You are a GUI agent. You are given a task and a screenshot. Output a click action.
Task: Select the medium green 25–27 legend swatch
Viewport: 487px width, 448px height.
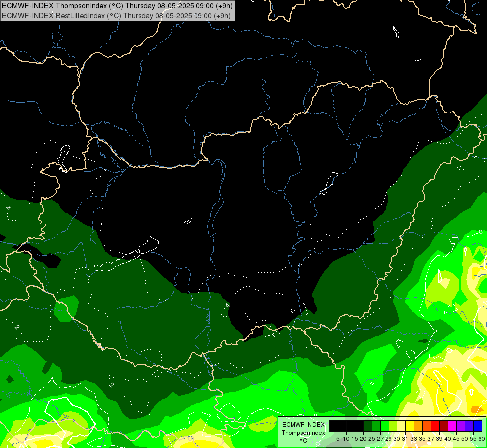376,426
